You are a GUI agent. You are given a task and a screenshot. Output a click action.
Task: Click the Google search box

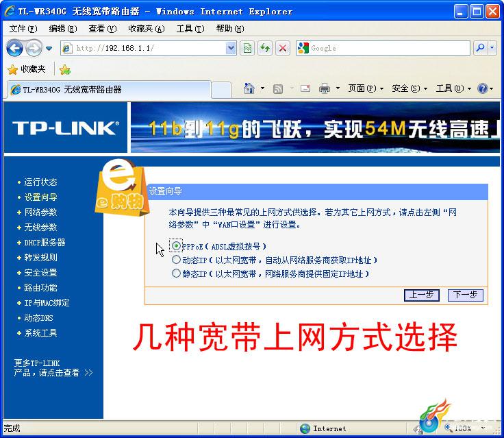click(383, 48)
